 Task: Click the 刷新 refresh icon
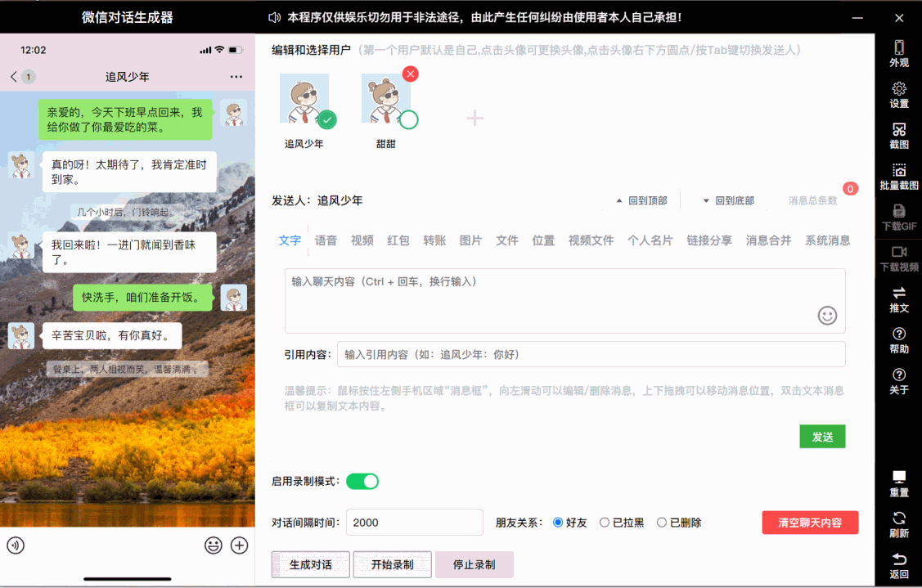click(898, 518)
